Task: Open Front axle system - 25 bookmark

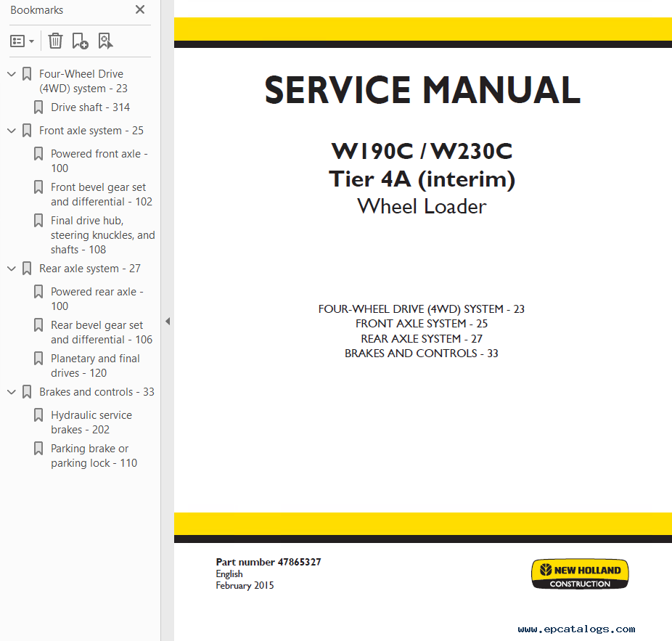Action: pyautogui.click(x=91, y=131)
